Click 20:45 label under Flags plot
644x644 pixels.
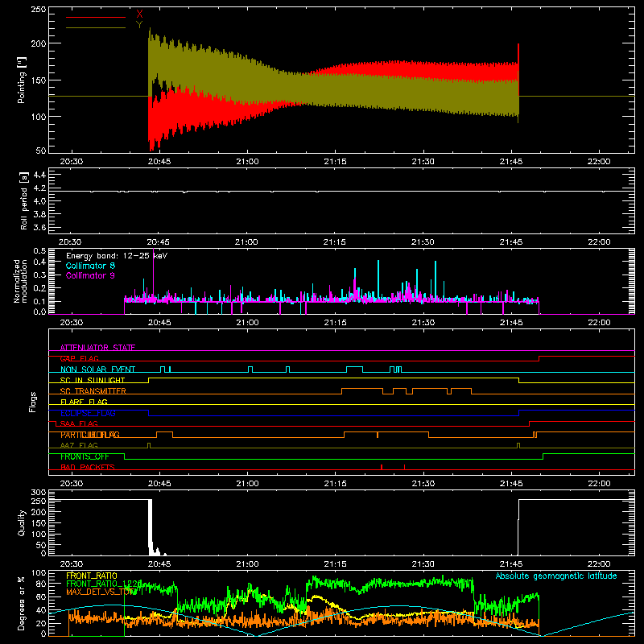click(x=159, y=484)
